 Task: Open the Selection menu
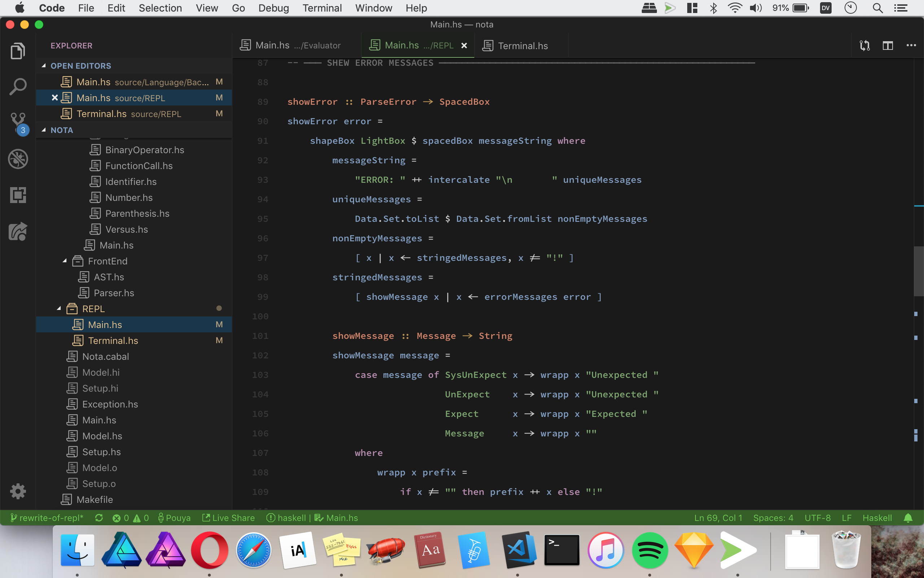click(x=160, y=8)
